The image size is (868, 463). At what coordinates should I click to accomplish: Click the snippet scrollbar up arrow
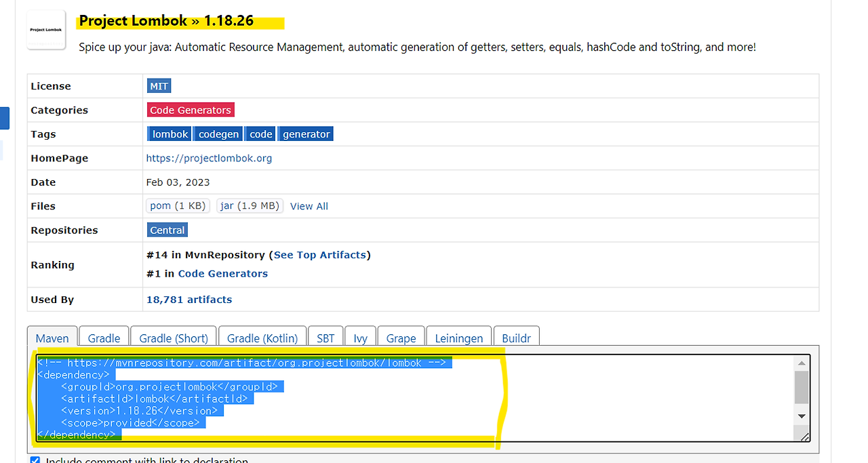pyautogui.click(x=802, y=363)
